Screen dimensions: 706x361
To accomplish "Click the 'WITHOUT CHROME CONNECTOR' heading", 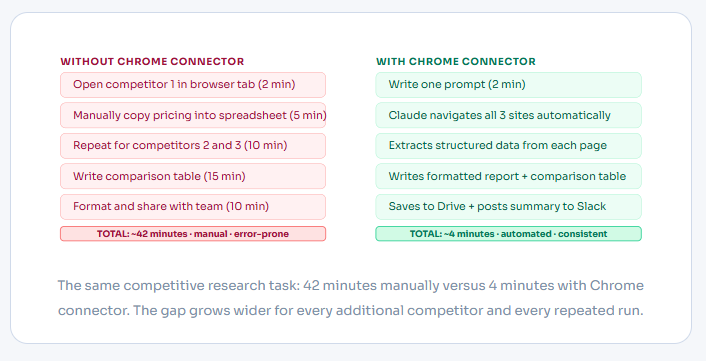I will click(152, 62).
